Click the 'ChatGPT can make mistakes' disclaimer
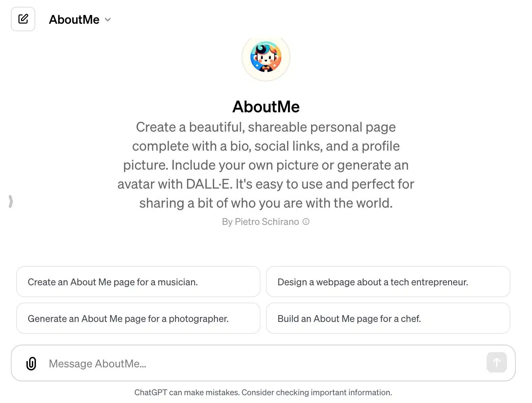This screenshot has width=532, height=403. pos(263,392)
